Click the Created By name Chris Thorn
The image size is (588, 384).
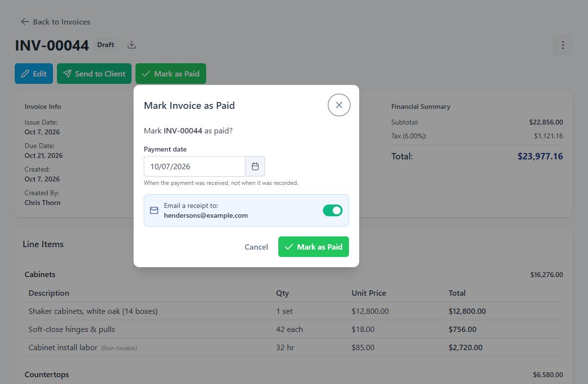[x=42, y=203]
